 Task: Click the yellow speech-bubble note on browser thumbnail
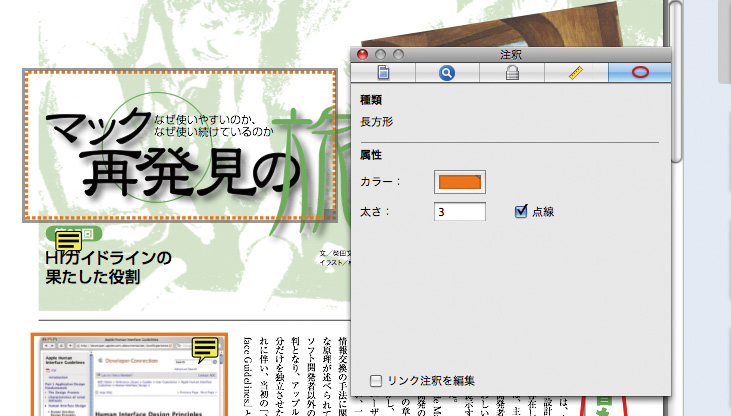pos(205,349)
